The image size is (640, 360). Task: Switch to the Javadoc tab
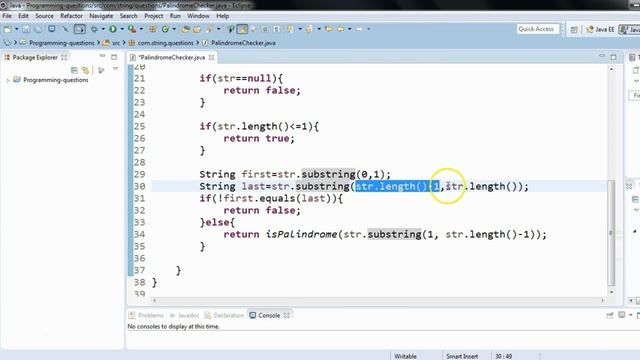[x=184, y=316]
